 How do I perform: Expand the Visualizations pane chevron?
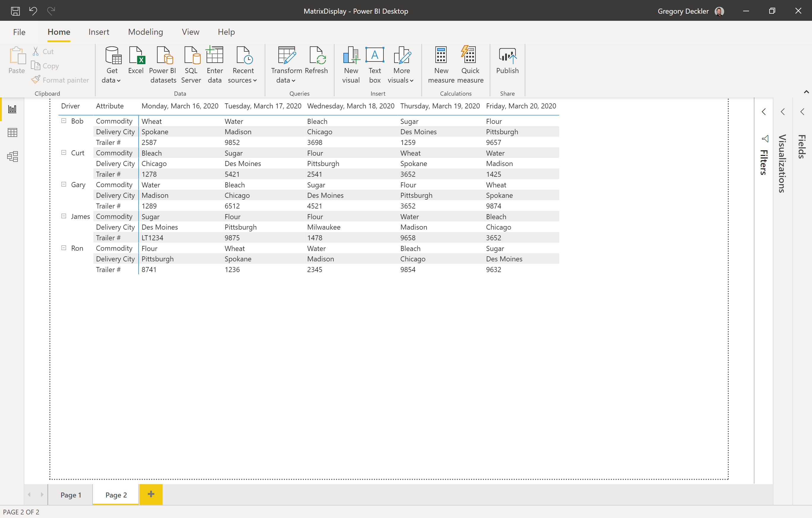[783, 112]
